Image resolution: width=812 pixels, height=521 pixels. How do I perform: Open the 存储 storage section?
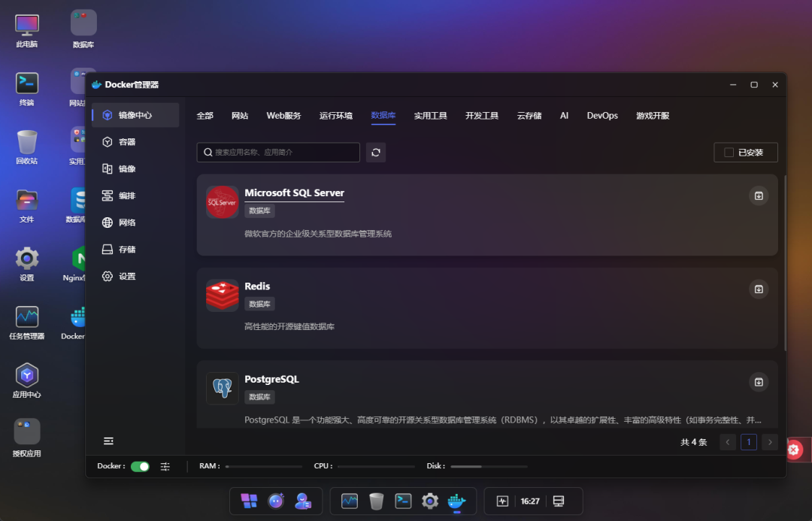(135, 250)
